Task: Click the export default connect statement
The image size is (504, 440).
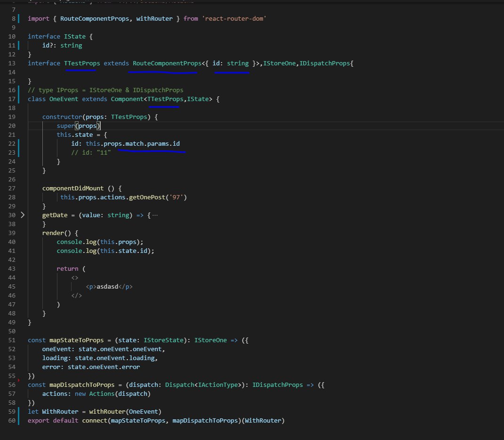Action: (x=94, y=420)
